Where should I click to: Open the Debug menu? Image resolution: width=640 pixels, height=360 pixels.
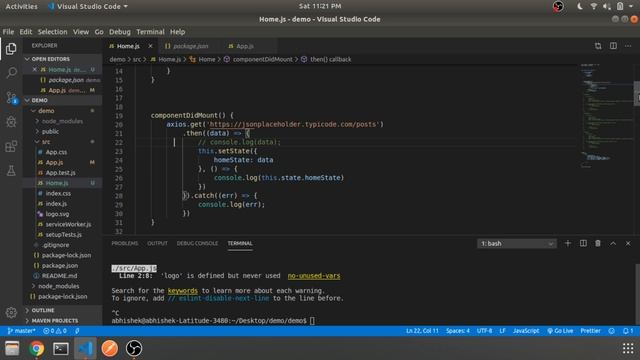pos(120,31)
